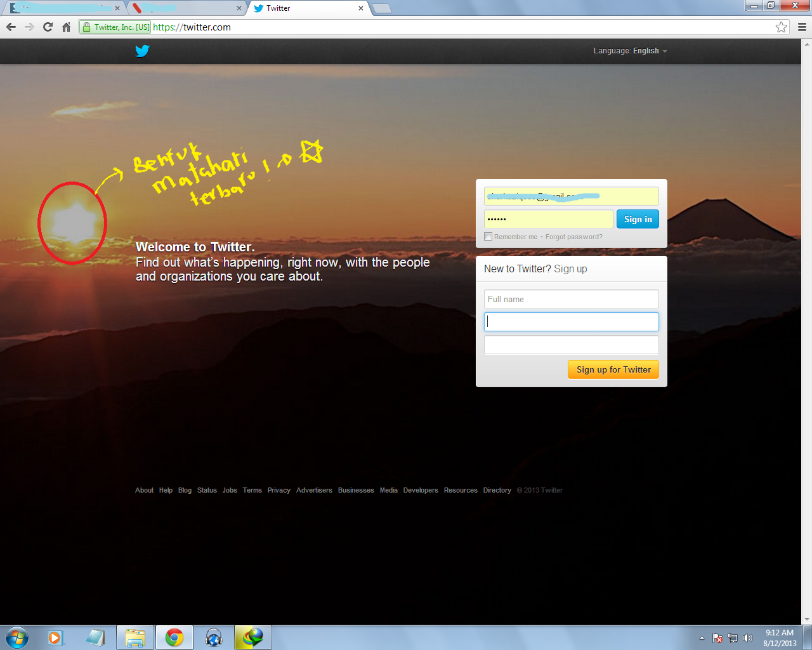Image resolution: width=812 pixels, height=650 pixels.
Task: Show hidden system tray icons
Action: (702, 638)
